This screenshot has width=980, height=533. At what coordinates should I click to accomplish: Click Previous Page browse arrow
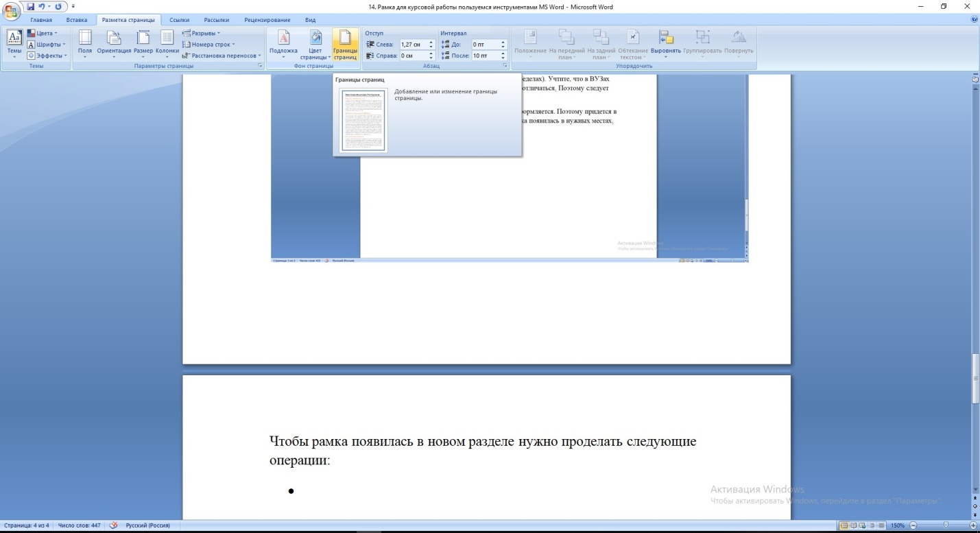click(x=975, y=499)
